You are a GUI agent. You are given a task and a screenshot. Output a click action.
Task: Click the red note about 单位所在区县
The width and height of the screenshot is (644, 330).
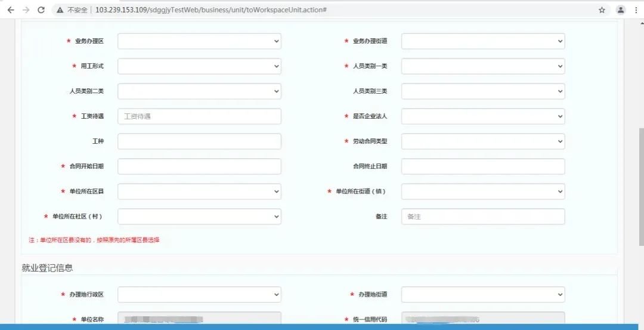(94, 240)
